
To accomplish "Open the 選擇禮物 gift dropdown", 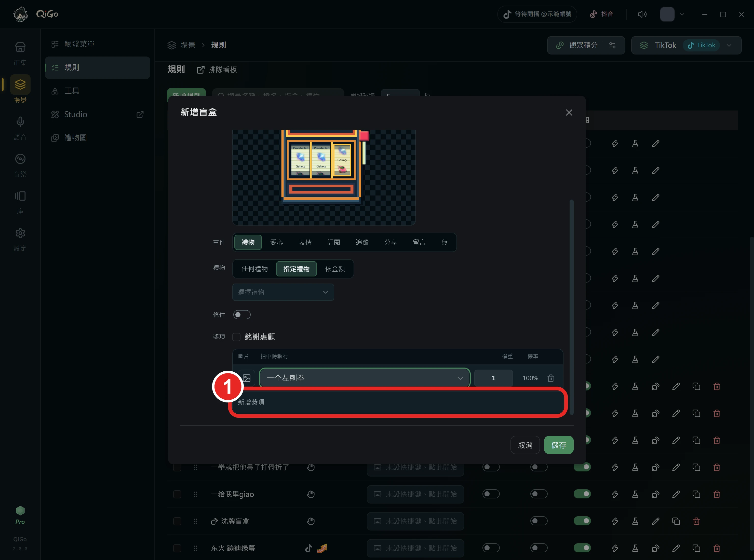I will (x=283, y=292).
